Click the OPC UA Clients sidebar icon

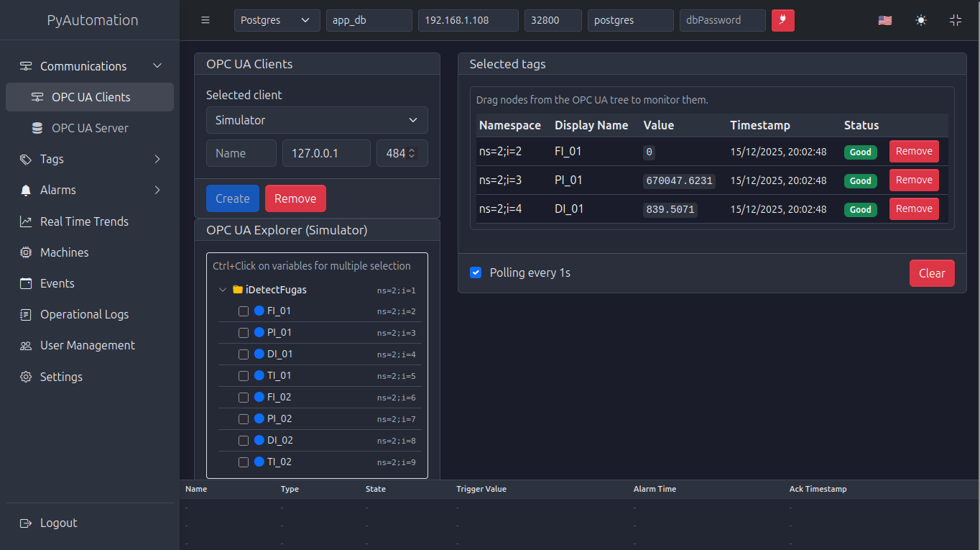37,97
